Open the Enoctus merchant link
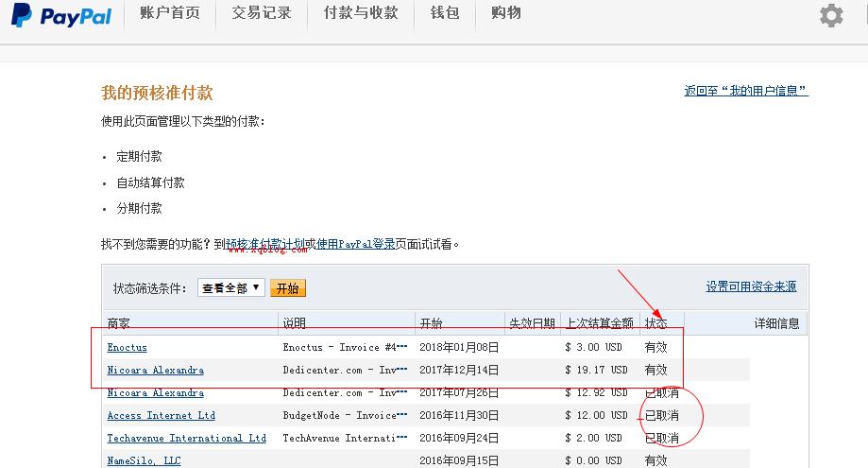Screen dimensions: 868x468 coord(127,347)
